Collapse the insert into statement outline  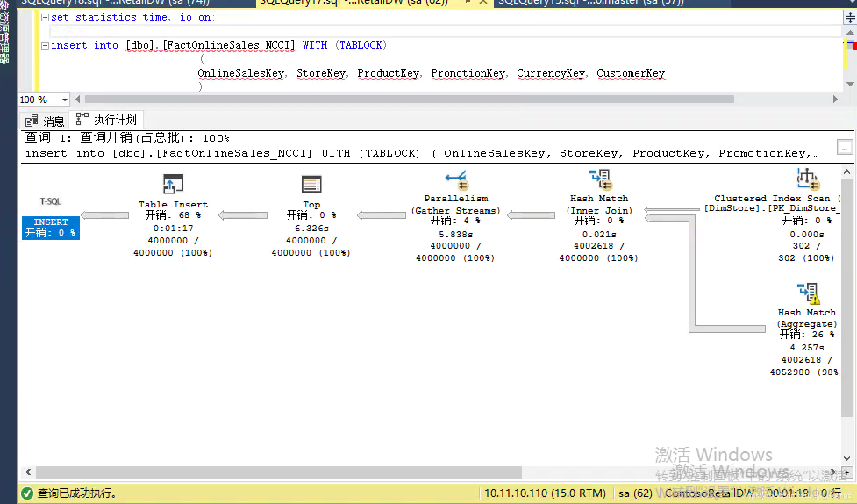coord(45,46)
